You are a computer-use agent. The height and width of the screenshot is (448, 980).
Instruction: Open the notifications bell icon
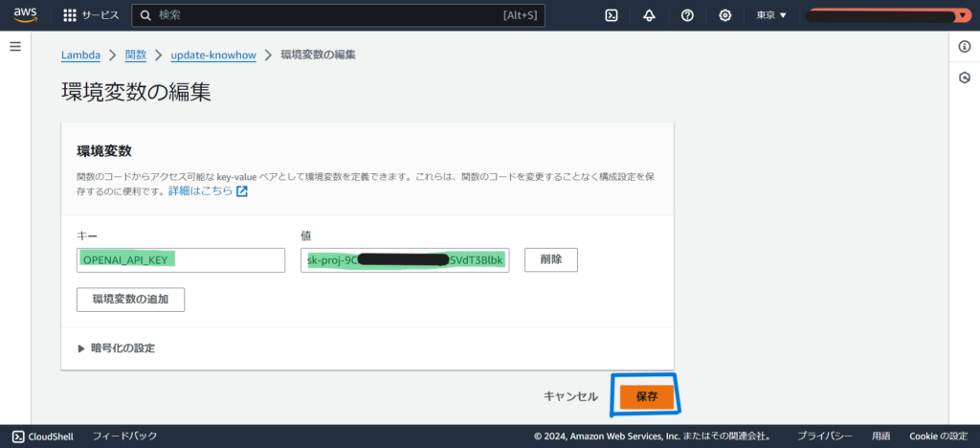coord(649,15)
